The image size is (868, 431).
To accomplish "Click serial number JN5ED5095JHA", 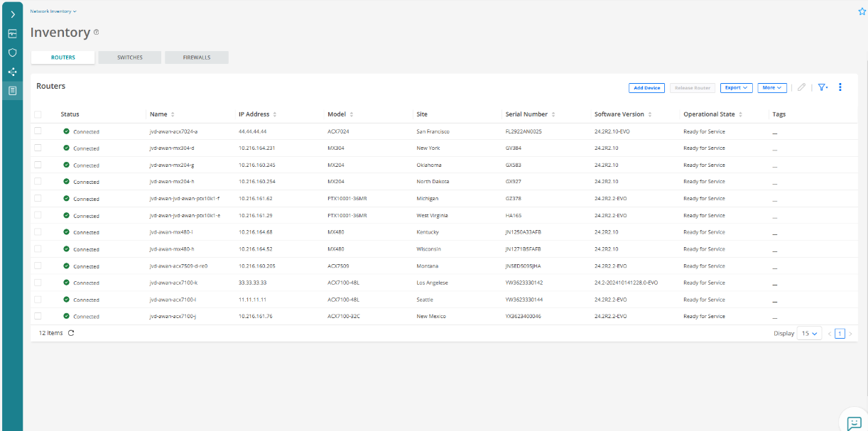I will tap(523, 266).
